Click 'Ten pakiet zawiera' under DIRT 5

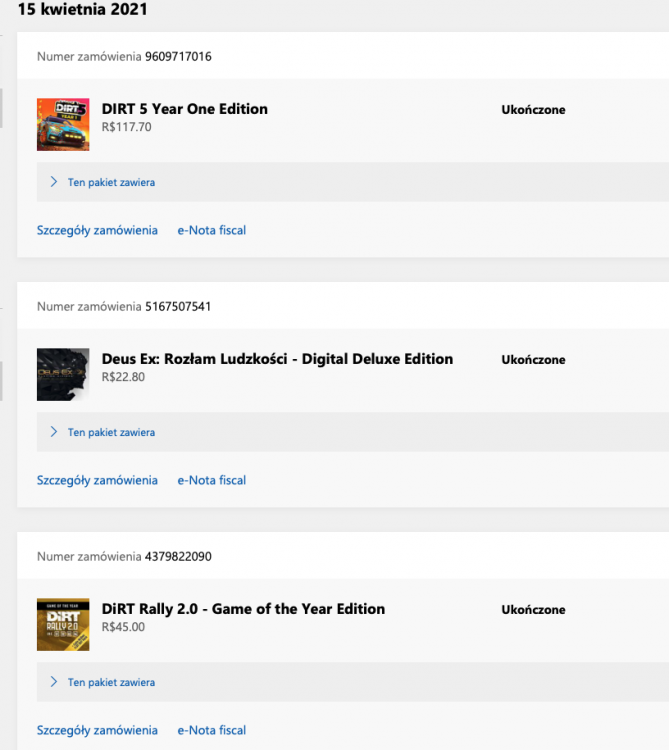(111, 182)
